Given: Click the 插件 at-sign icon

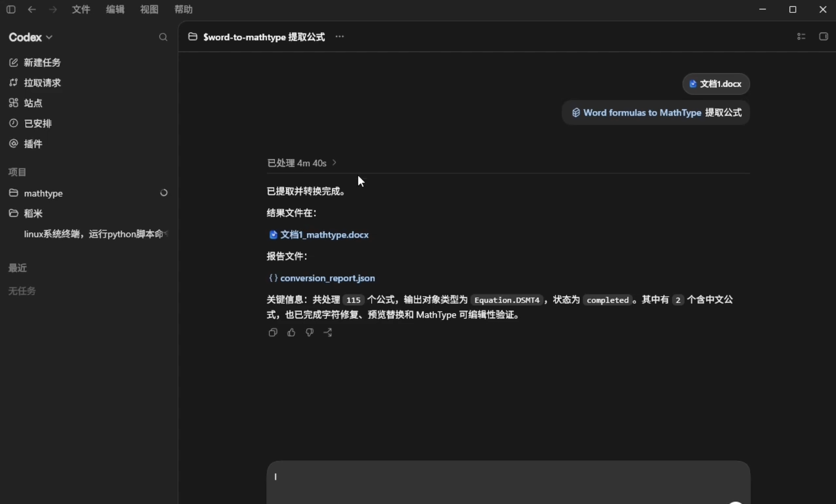Looking at the screenshot, I should pos(14,144).
